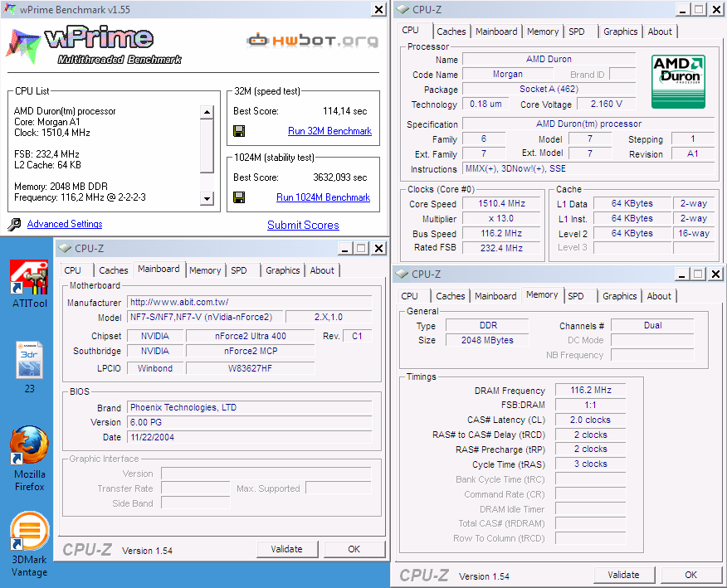
Task: Click OK in the Memory CPU-Z window
Action: click(x=690, y=575)
